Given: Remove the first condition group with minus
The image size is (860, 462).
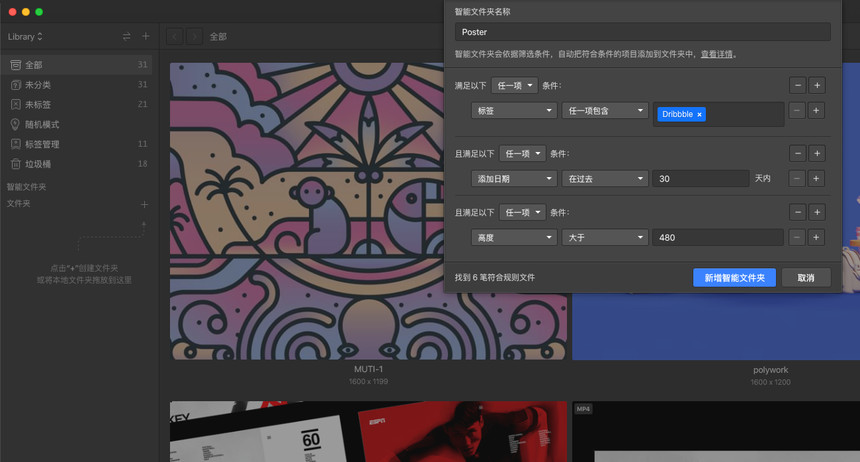Looking at the screenshot, I should coord(798,86).
